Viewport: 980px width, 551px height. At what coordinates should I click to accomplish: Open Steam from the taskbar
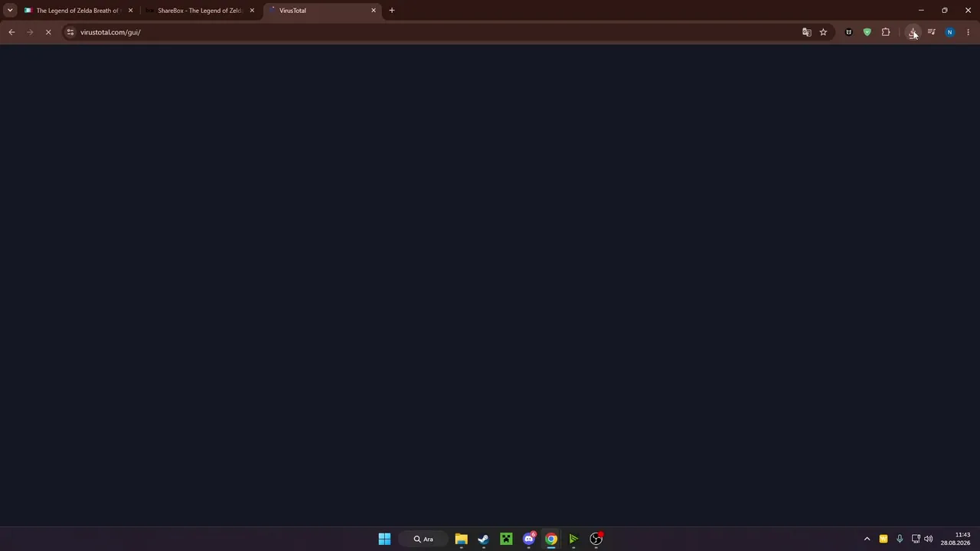[483, 539]
